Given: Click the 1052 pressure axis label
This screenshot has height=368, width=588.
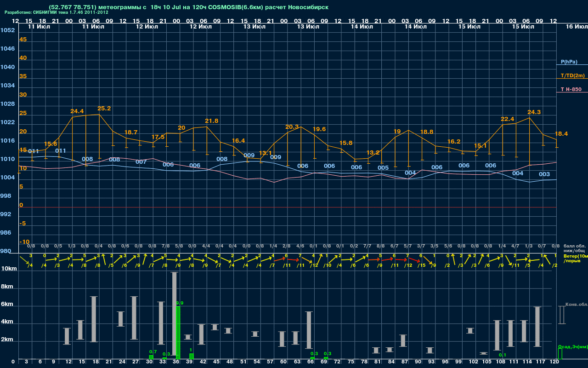Looking at the screenshot, I should tap(7, 30).
